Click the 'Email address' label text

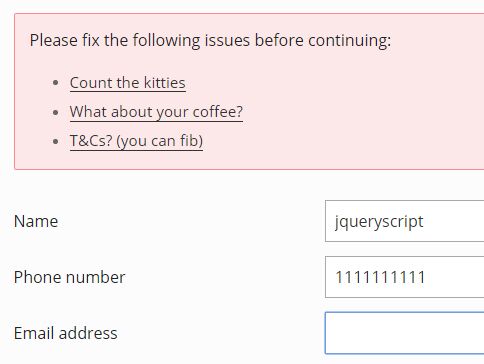(66, 333)
